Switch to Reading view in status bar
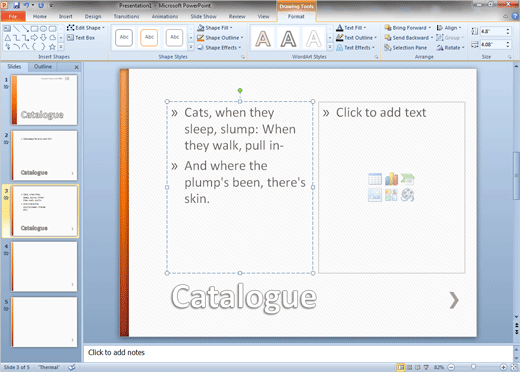This screenshot has width=520, height=372. (418, 367)
